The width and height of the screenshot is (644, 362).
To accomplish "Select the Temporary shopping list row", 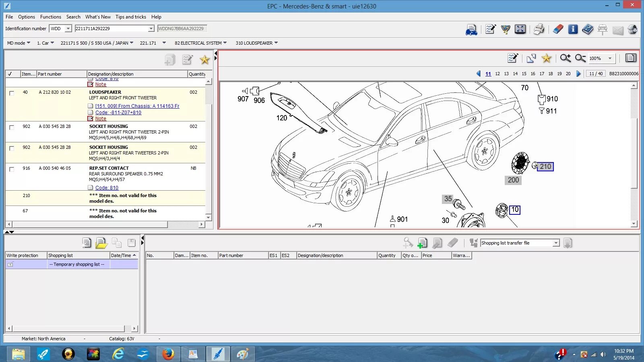I will [72, 264].
